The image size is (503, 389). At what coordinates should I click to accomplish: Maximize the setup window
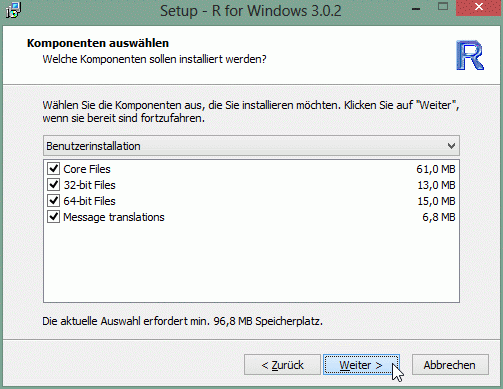443,7
